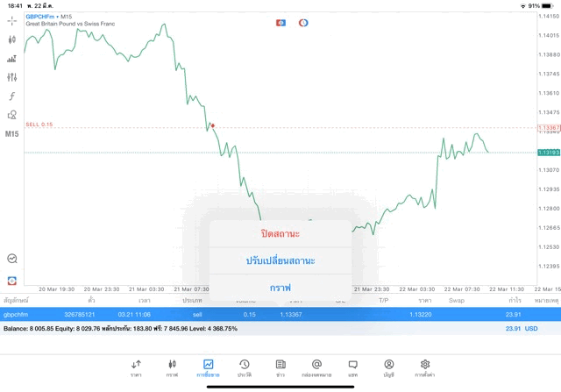The image size is (561, 392).
Task: Choose ปรับเปลี่ยนสถานะ (modify position) option
Action: click(280, 260)
